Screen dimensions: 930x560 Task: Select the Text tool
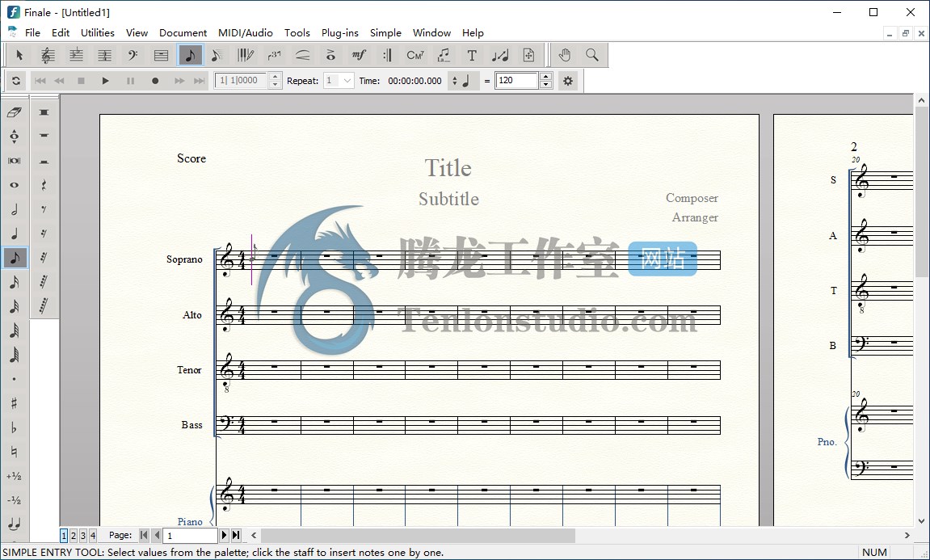coord(472,55)
